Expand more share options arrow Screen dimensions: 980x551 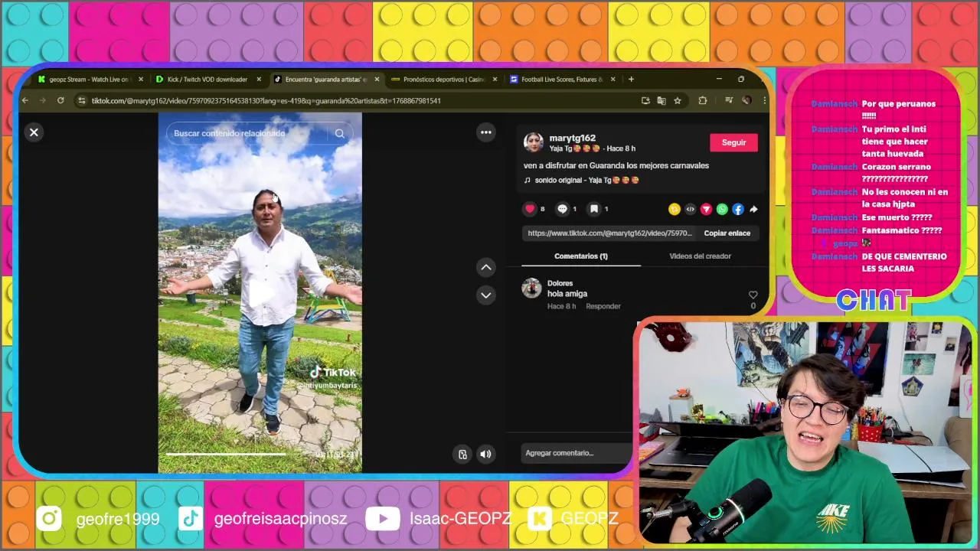pos(753,209)
